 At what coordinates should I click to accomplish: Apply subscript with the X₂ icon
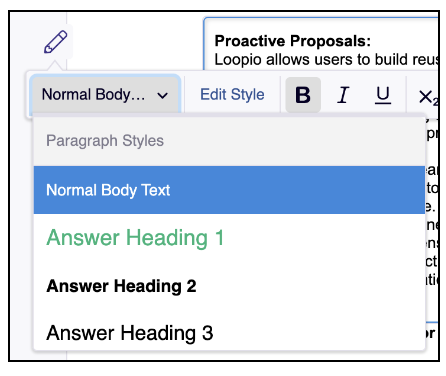(x=428, y=97)
